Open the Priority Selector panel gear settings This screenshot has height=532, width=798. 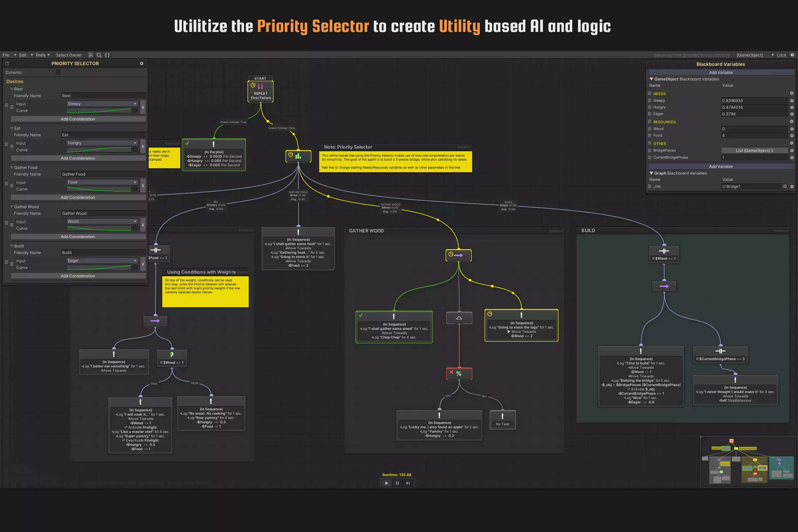[x=142, y=64]
